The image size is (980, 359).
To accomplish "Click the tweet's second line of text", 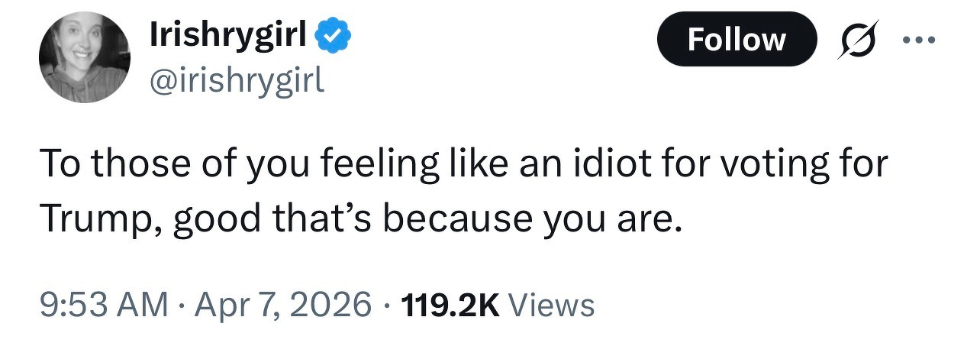I will (359, 221).
